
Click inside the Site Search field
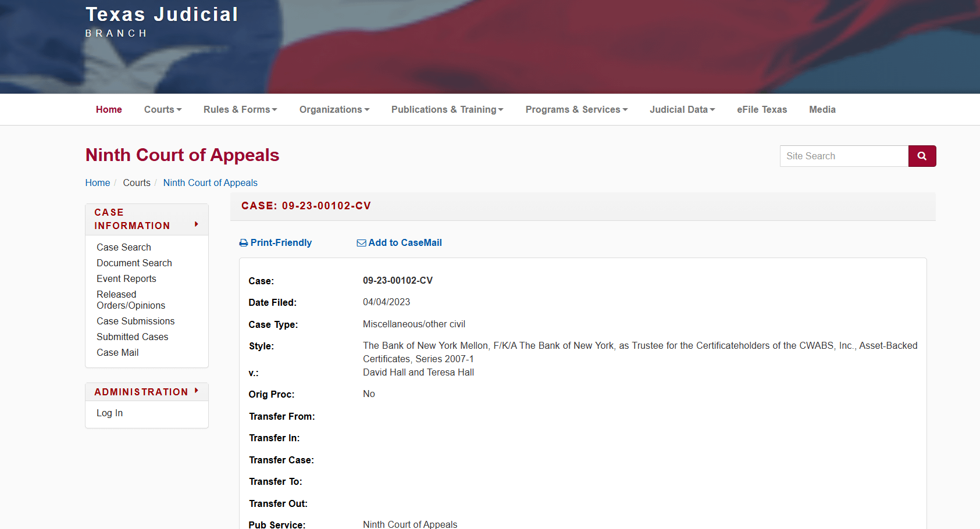tap(844, 156)
